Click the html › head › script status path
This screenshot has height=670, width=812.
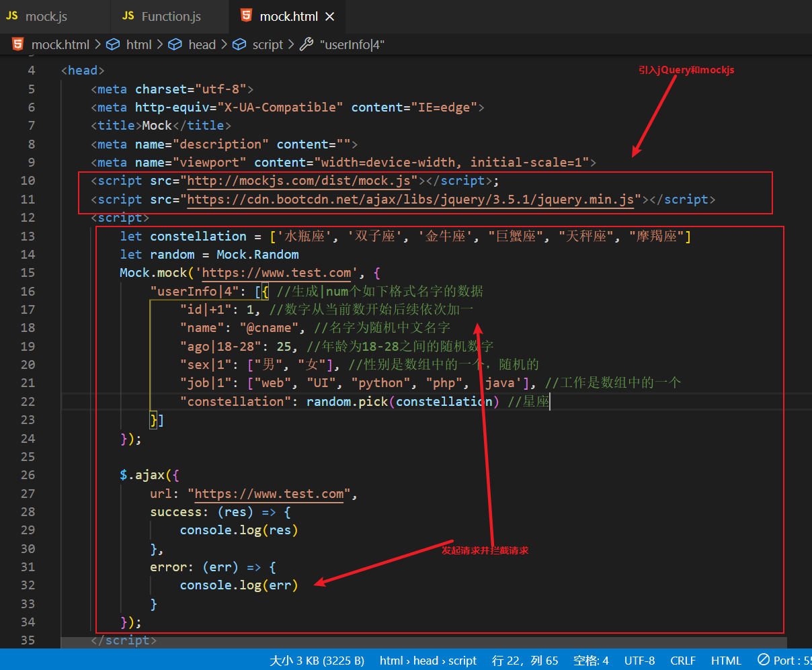[x=428, y=661]
